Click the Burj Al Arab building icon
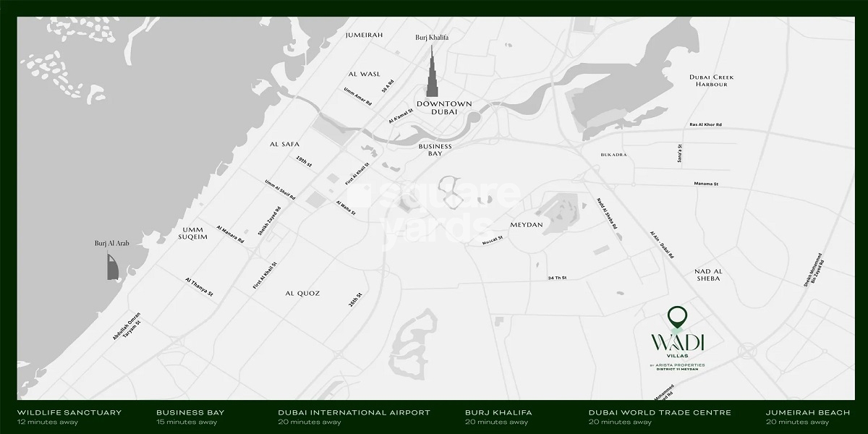This screenshot has height=434, width=868. coord(112,268)
